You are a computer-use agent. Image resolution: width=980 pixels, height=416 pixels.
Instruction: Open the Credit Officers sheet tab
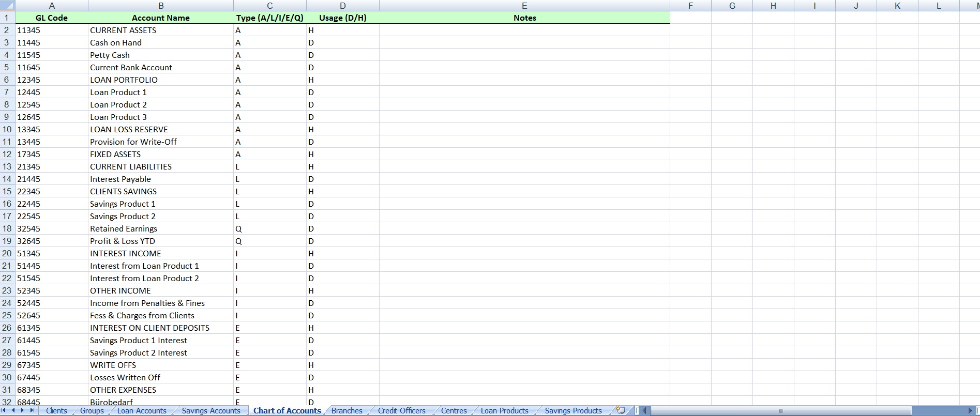[x=401, y=411]
